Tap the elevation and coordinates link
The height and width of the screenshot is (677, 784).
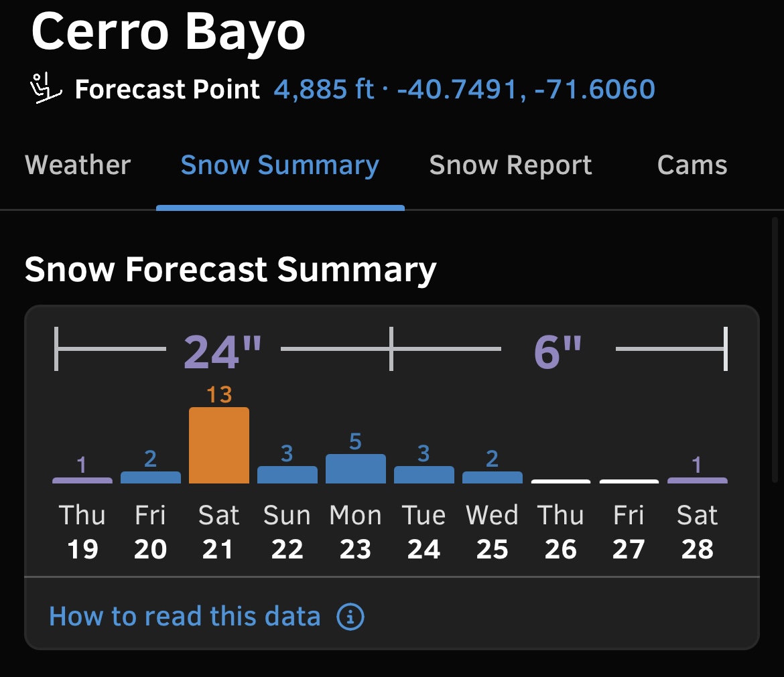click(x=464, y=90)
